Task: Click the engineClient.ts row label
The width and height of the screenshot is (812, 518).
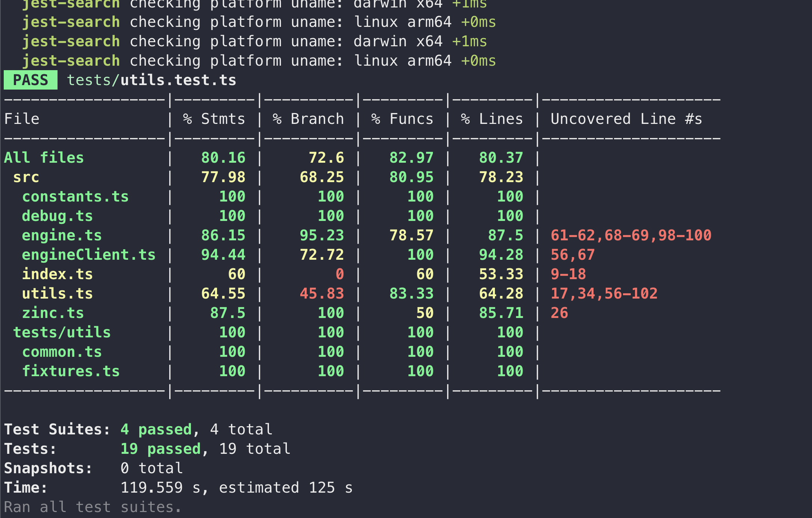Action: (89, 255)
